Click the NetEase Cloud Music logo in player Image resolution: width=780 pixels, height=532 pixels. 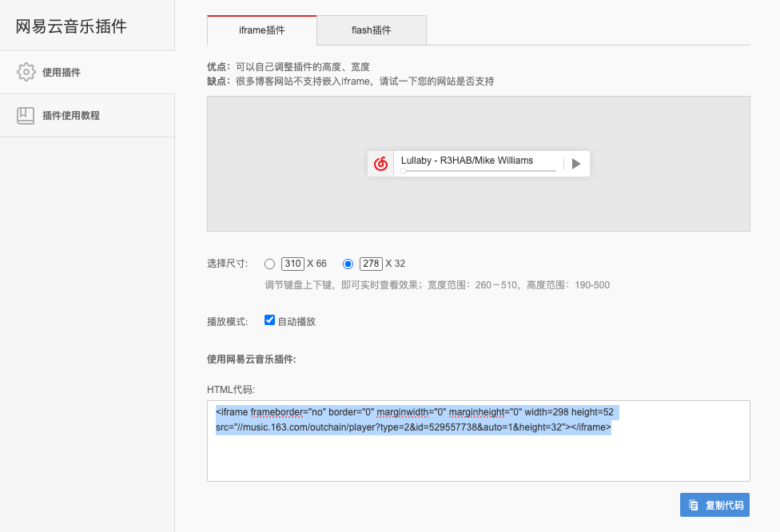click(x=380, y=164)
